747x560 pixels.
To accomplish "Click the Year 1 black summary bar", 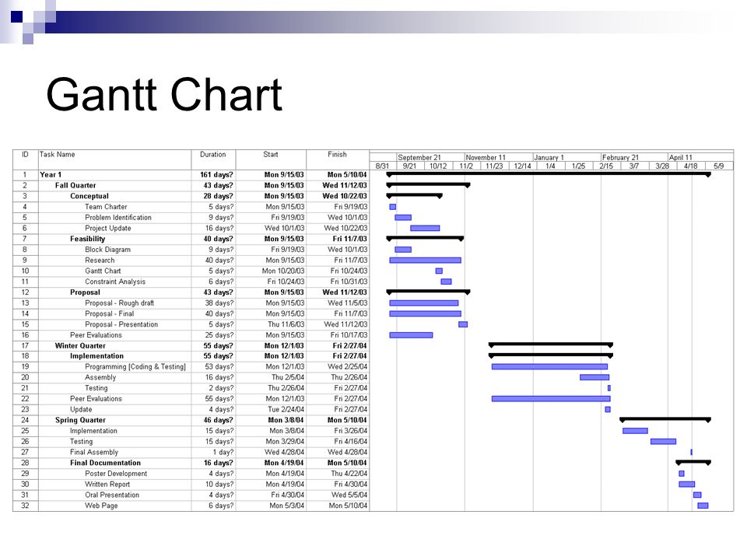I will [x=549, y=174].
